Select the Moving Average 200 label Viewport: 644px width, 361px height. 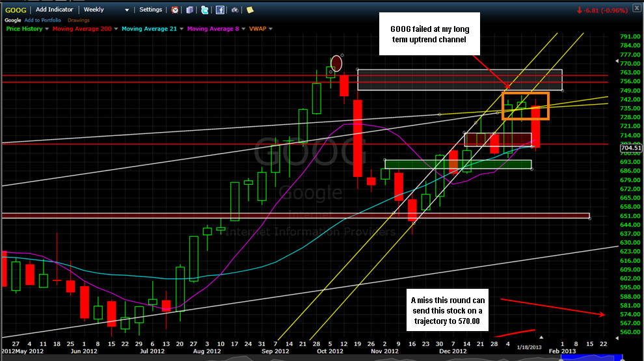click(82, 29)
